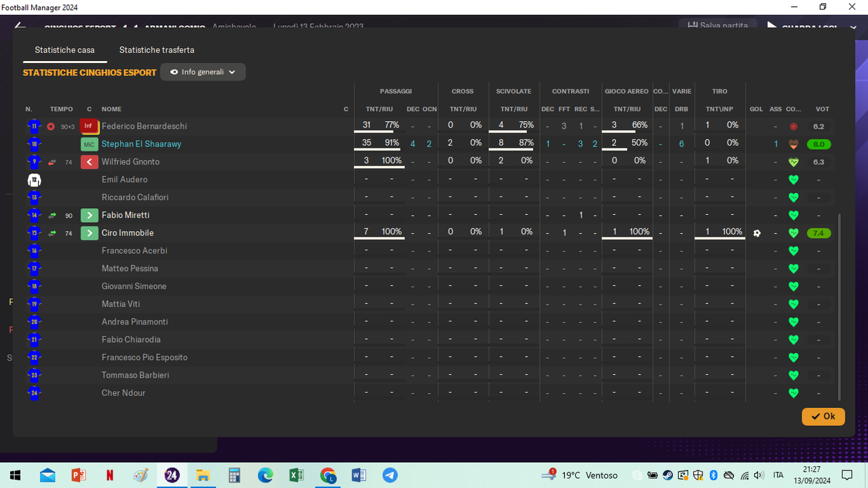The height and width of the screenshot is (488, 868).
Task: Sort by the N. shirt number header
Action: point(29,109)
